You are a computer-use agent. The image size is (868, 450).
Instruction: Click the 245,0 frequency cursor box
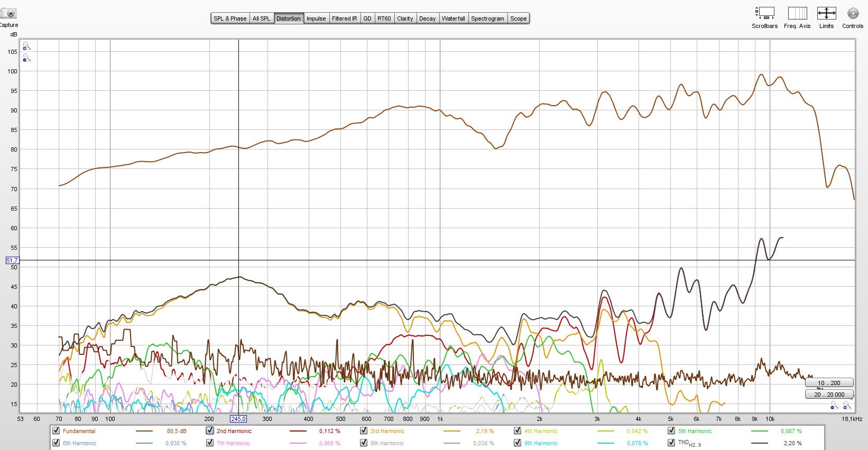click(x=238, y=419)
